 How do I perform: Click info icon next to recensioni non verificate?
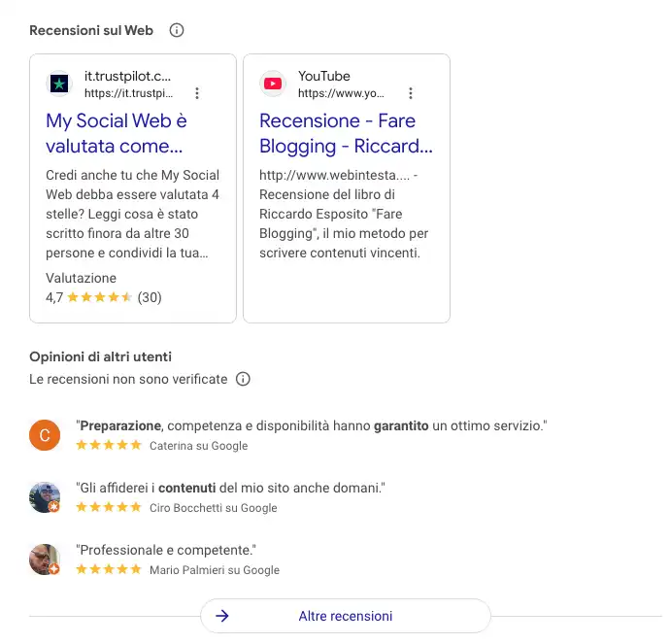[243, 379]
